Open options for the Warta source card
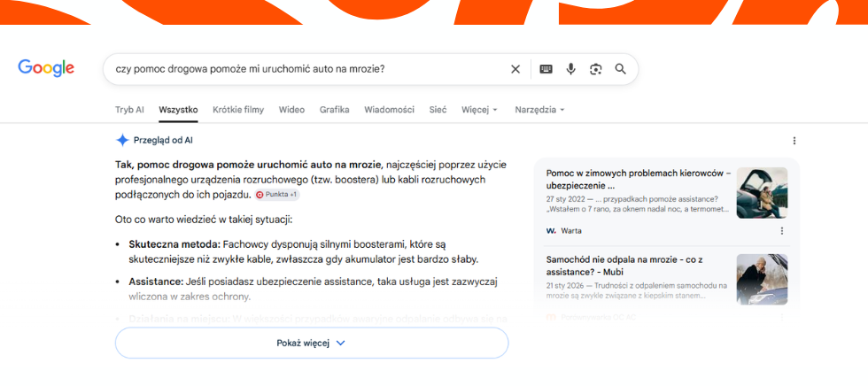The height and width of the screenshot is (386, 868). [781, 230]
